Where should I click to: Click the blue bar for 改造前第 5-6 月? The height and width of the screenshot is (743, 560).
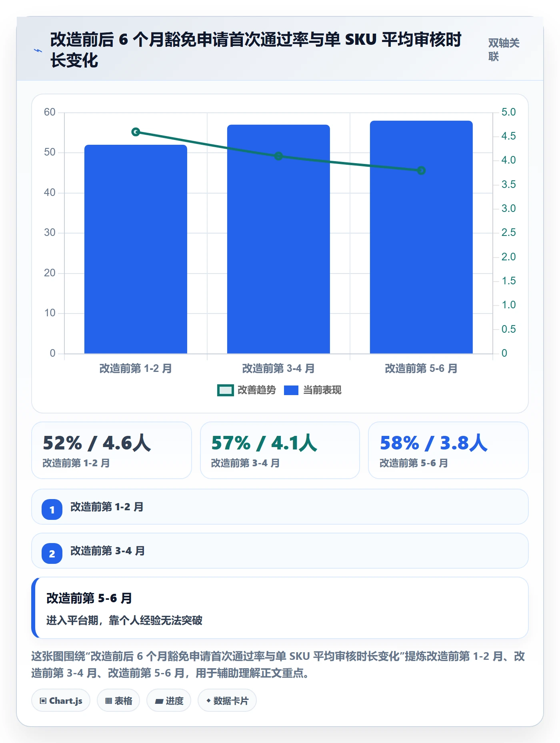421,237
